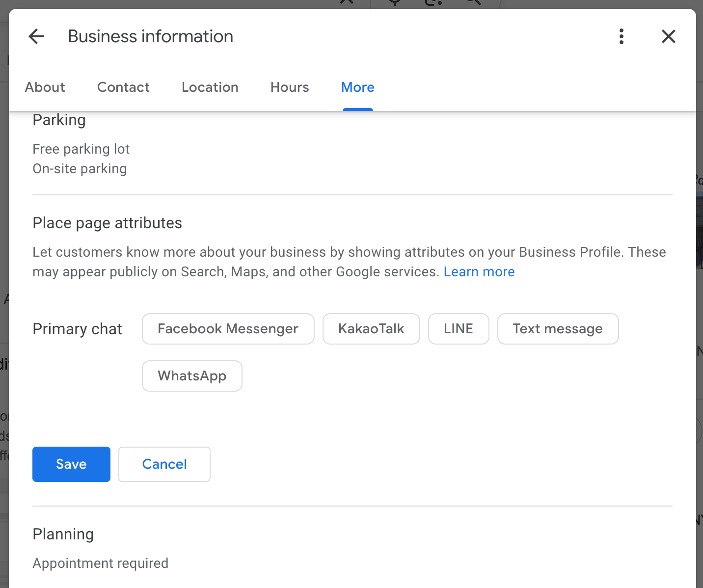Viewport: 703px width, 588px height.
Task: Close the Business information dialog
Action: coord(668,36)
